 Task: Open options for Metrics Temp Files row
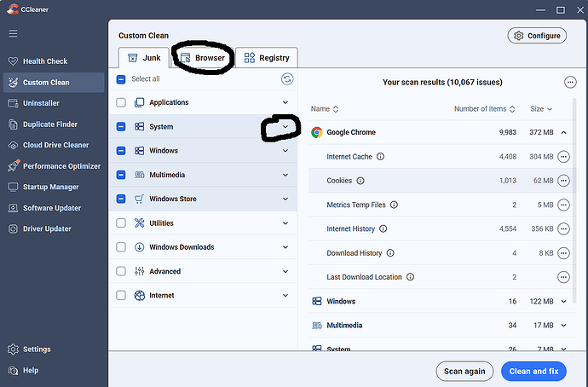pos(563,205)
